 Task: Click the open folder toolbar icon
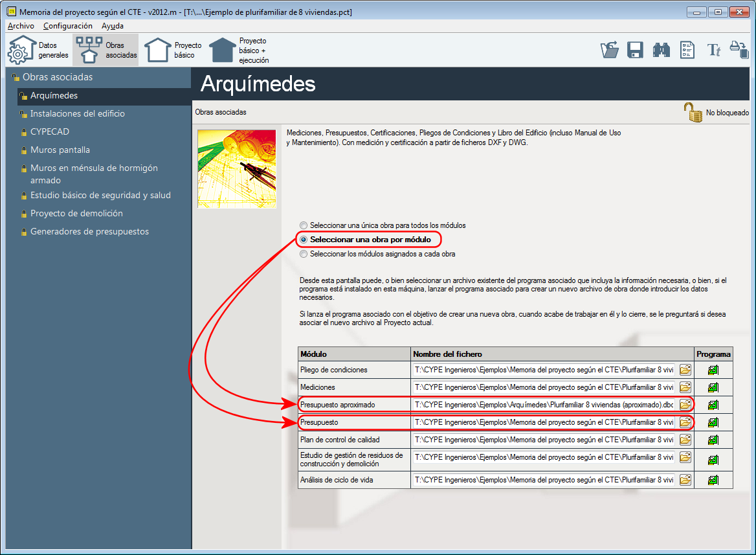coord(610,51)
